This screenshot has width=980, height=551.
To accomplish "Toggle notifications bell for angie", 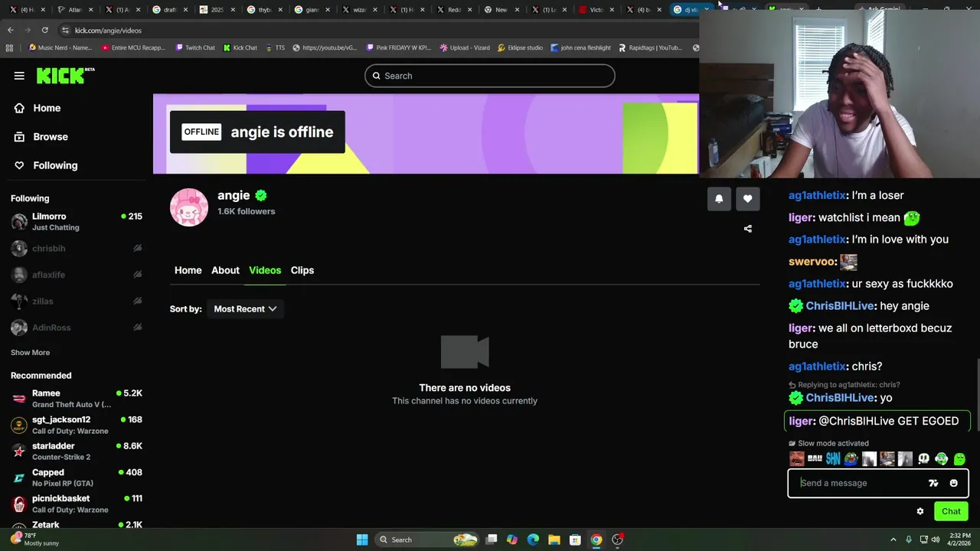I will pyautogui.click(x=719, y=199).
